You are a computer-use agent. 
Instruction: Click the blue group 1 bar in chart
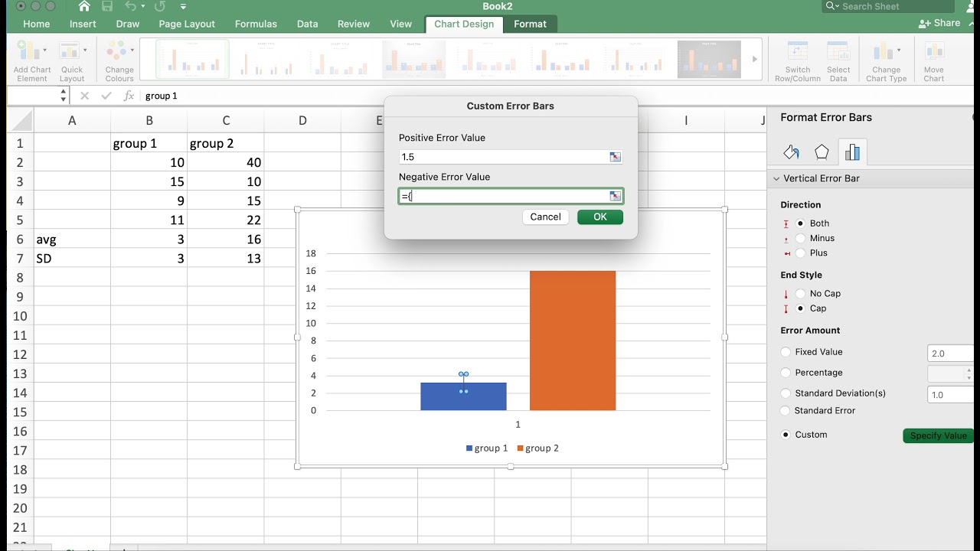point(463,396)
